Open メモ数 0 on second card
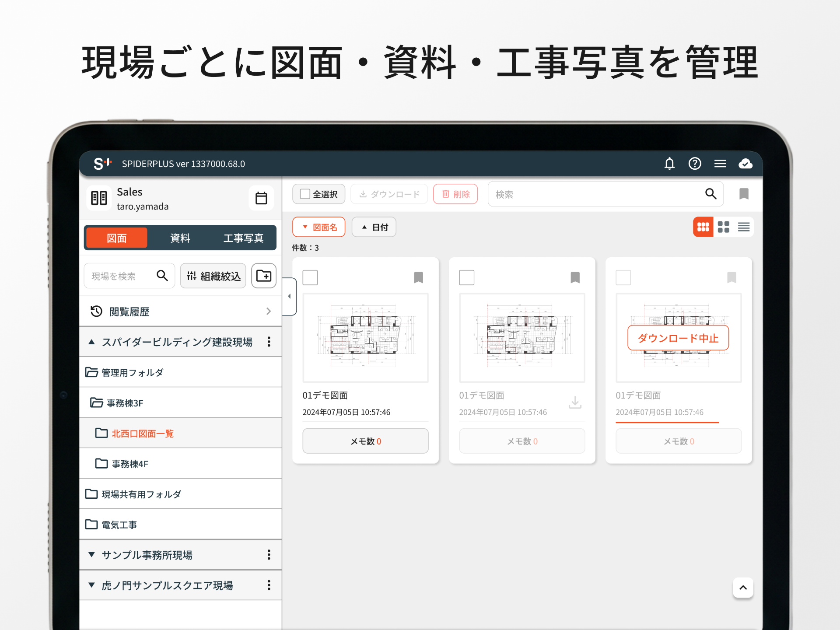The image size is (840, 630). 522,441
